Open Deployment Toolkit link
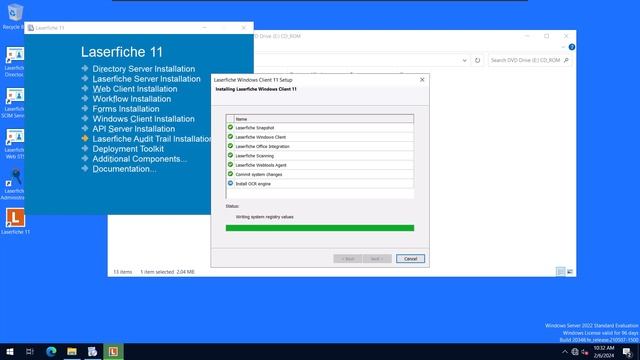Screen dimensions: 640x360 (x=128, y=149)
